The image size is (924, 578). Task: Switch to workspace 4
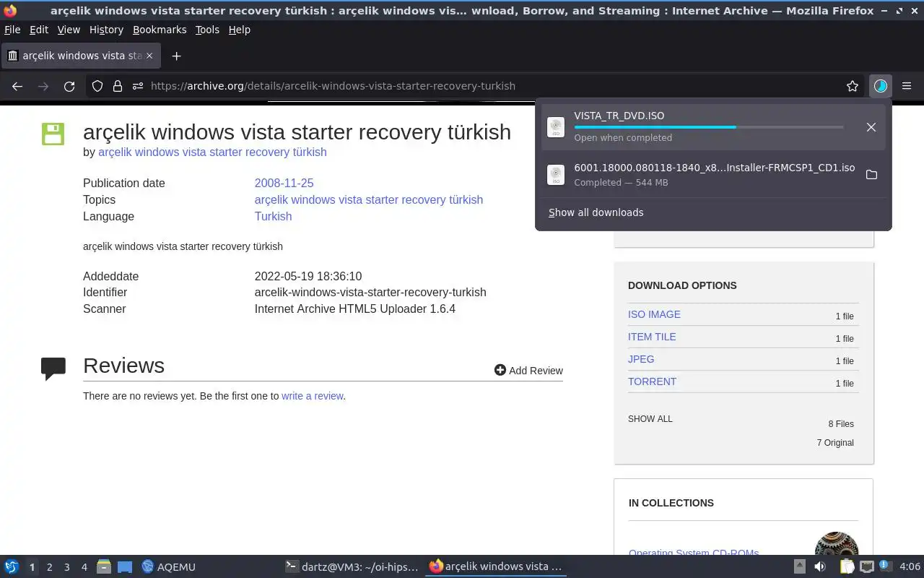point(84,567)
